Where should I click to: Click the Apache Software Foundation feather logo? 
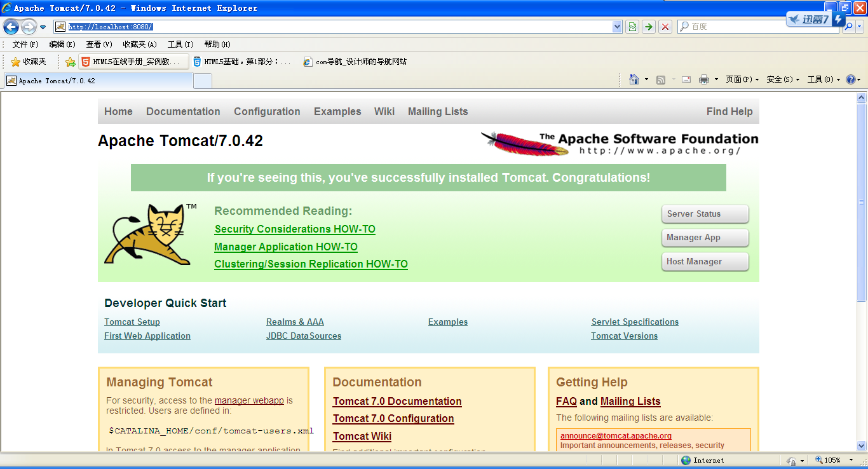(620, 143)
